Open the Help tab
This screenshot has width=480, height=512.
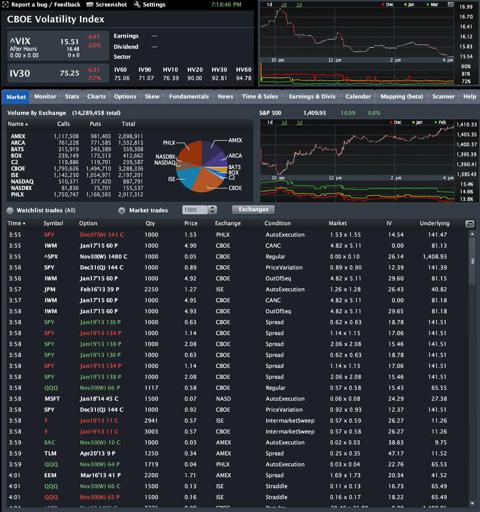[469, 96]
